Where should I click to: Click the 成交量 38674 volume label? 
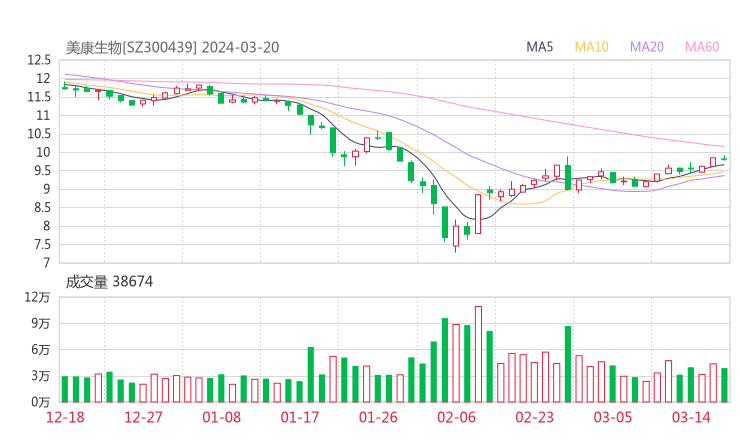coord(109,282)
